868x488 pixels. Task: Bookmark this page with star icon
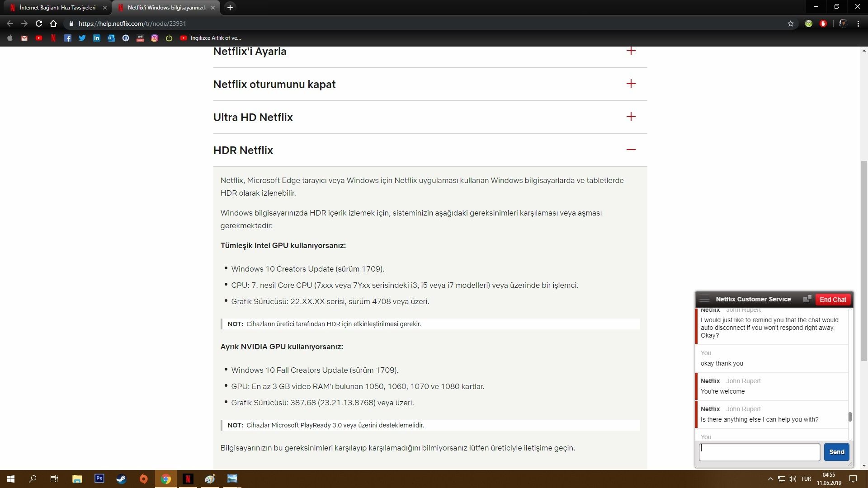tap(790, 23)
